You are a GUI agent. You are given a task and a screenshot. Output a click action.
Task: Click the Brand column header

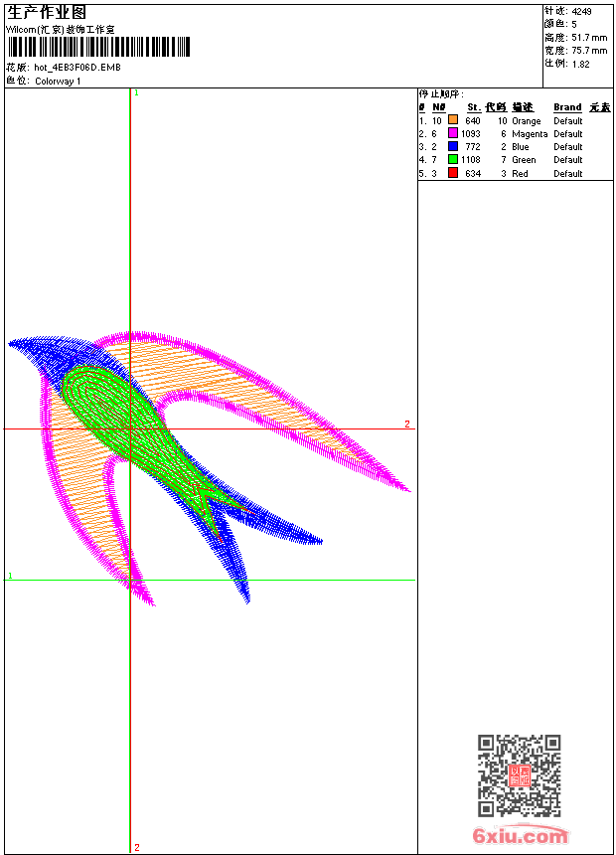tap(567, 107)
